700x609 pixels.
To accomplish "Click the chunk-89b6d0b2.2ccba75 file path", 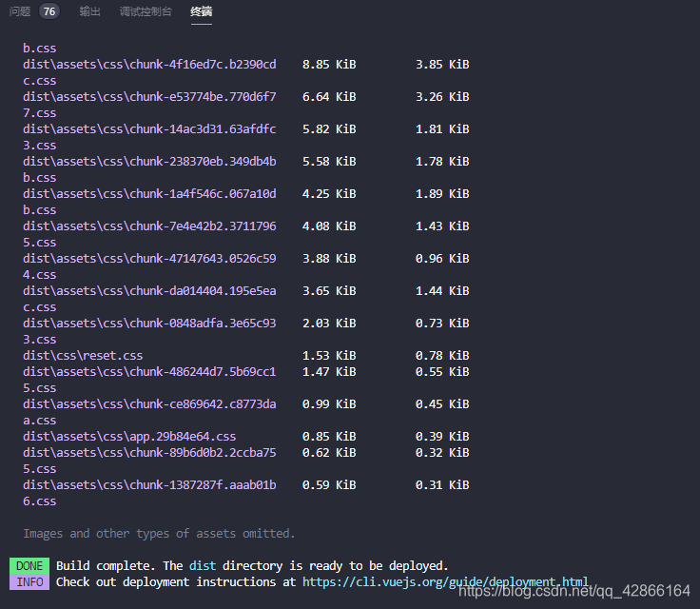I will coord(149,453).
